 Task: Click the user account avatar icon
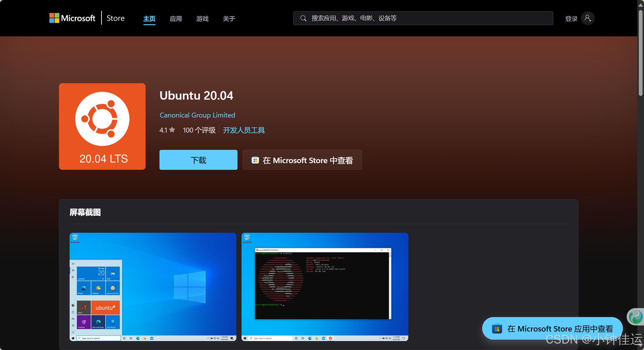(x=588, y=18)
